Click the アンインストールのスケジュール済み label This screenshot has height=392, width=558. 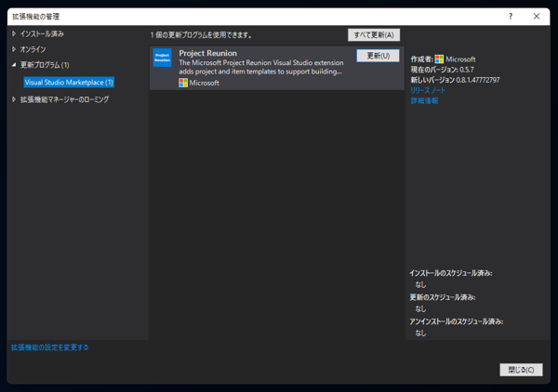click(x=457, y=321)
